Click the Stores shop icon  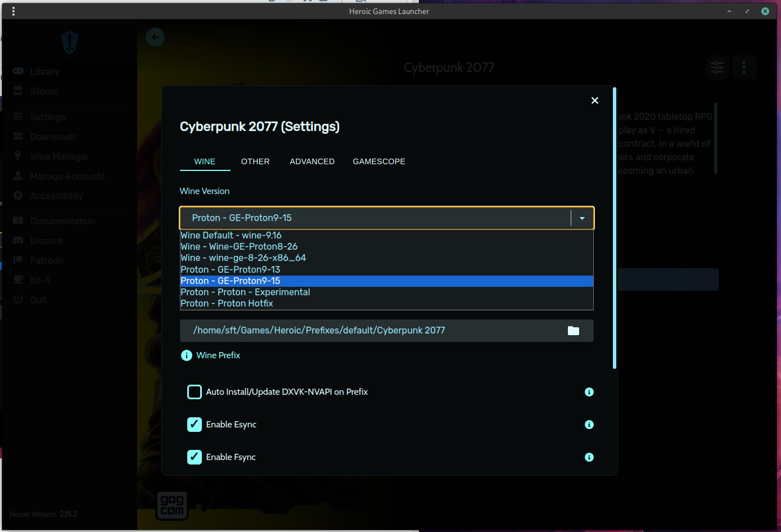click(x=18, y=91)
